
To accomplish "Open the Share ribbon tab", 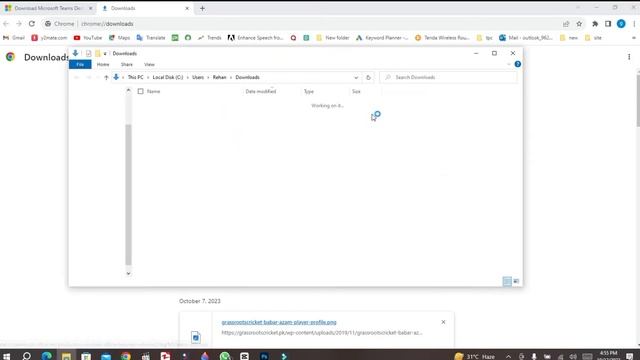I will pyautogui.click(x=127, y=64).
